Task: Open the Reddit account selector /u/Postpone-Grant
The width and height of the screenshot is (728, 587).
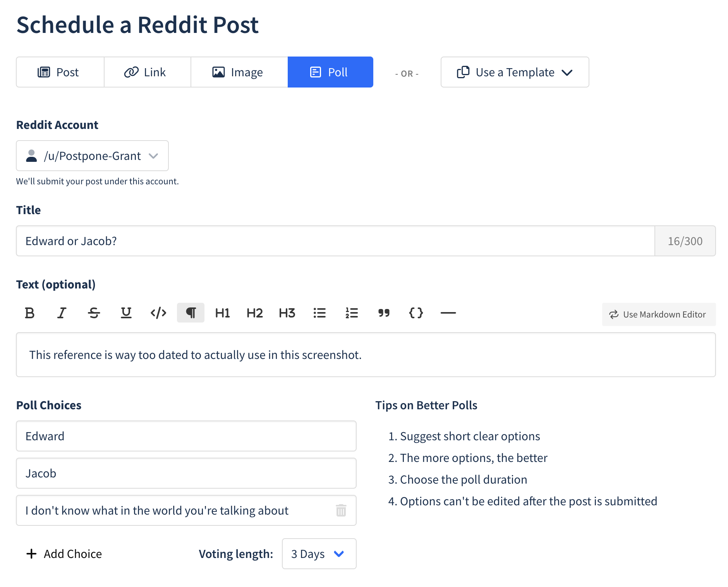Action: [x=92, y=156]
